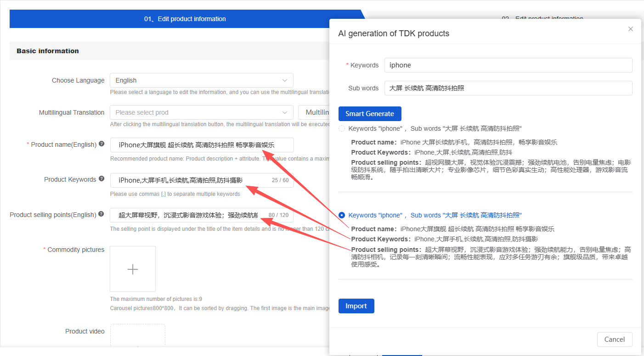This screenshot has width=644, height=356.
Task: Focus the Sub words input field
Action: (508, 88)
